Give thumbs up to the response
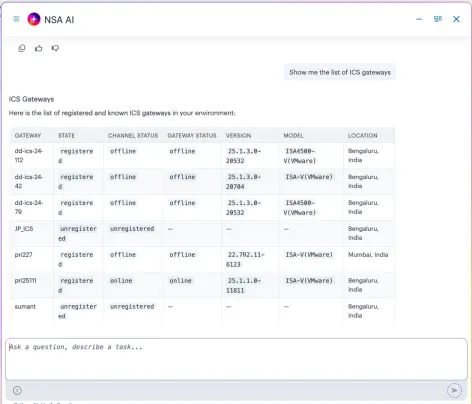The image size is (472, 404). click(x=39, y=48)
